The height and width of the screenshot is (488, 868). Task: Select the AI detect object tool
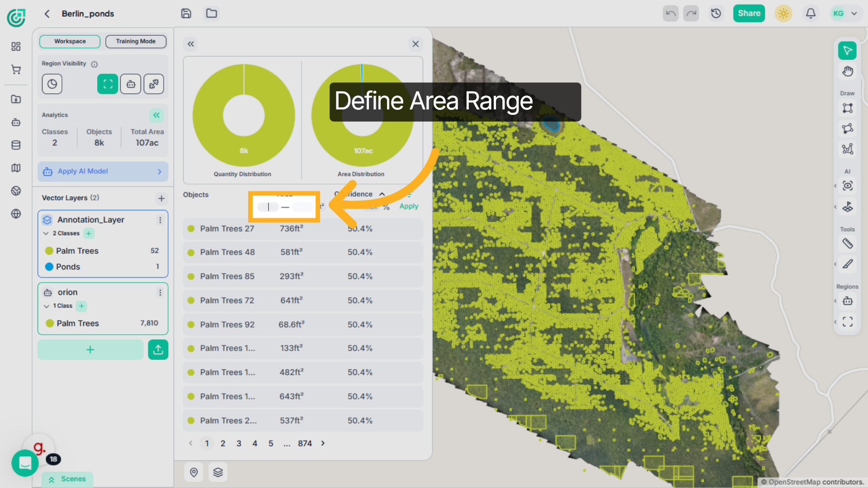coord(847,186)
